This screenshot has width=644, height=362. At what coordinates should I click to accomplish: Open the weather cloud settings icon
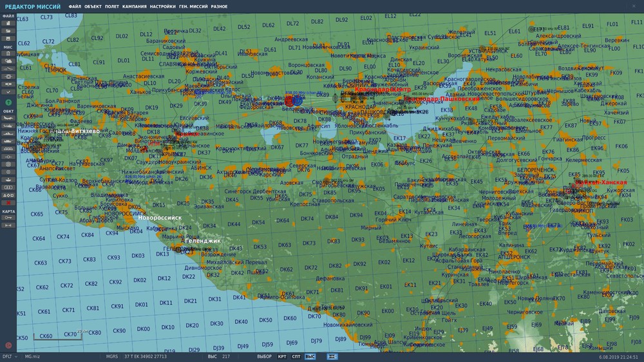pos(8,61)
